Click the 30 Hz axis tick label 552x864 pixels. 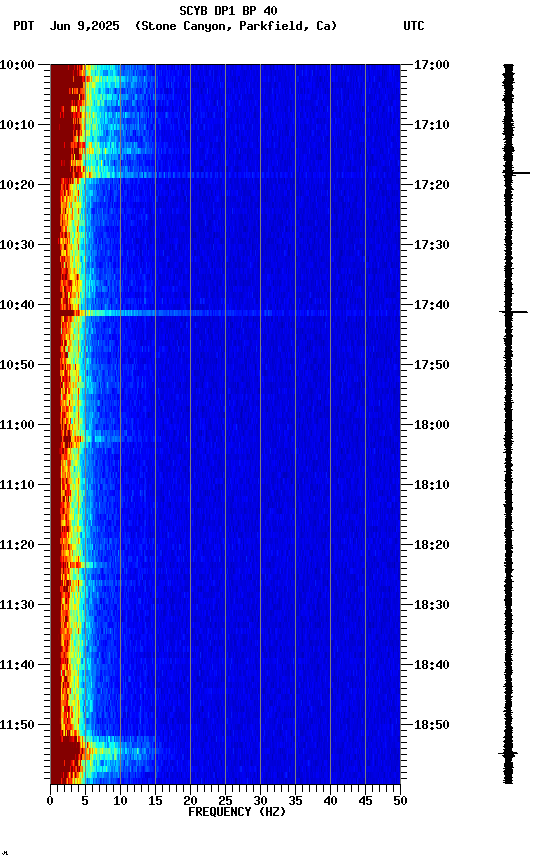click(260, 801)
